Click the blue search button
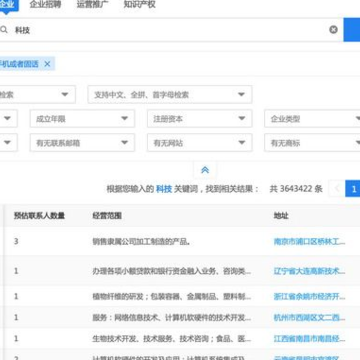This screenshot has width=360, height=360. pos(352,30)
